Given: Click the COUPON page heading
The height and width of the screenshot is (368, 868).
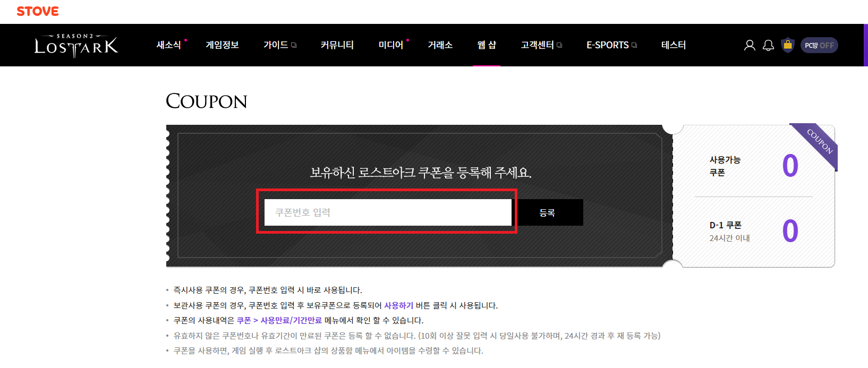Looking at the screenshot, I should tap(207, 101).
